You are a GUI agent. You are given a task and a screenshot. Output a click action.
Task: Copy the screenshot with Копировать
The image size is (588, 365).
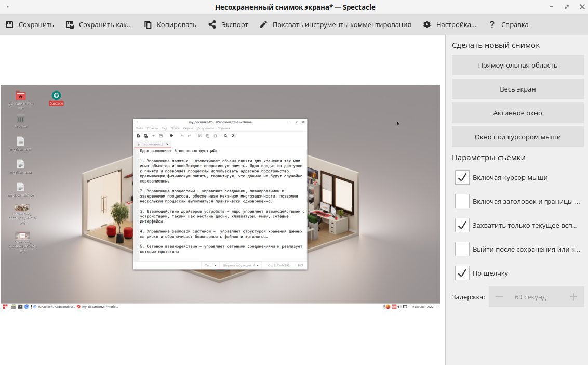148,24
